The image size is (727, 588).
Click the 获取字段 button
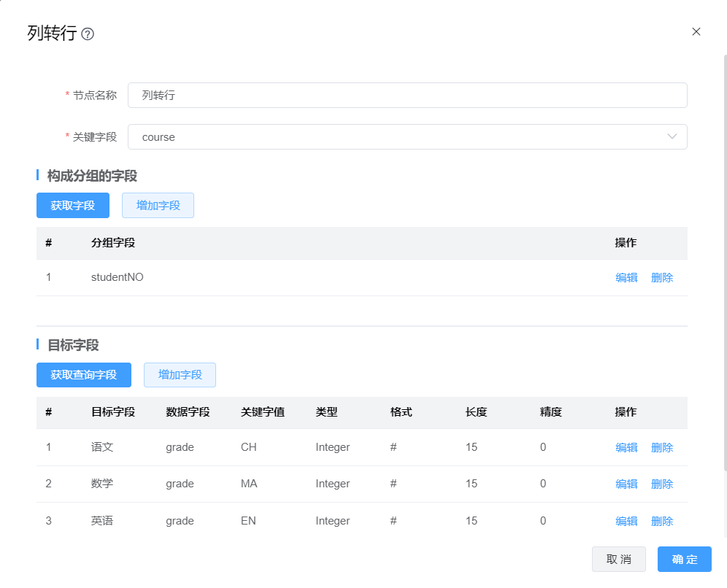click(x=72, y=206)
